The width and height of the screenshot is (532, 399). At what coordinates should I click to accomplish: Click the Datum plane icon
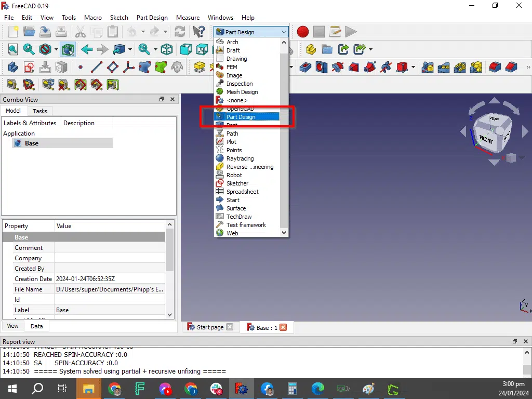click(113, 67)
